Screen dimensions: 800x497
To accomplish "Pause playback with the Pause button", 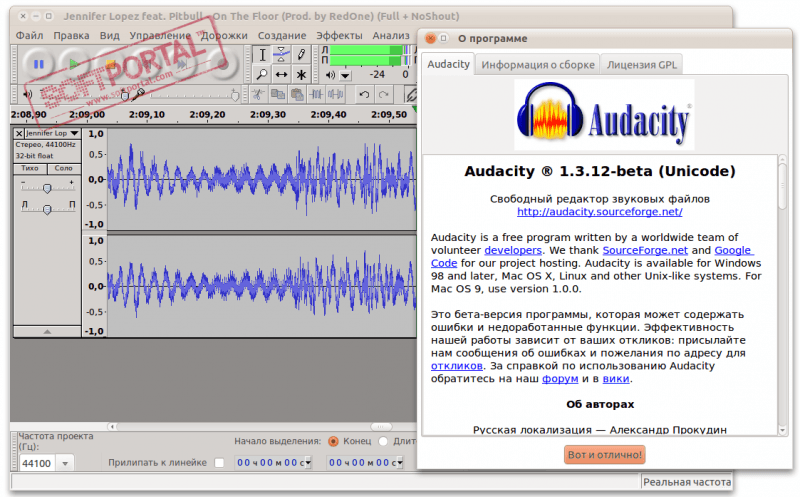I will (x=39, y=64).
